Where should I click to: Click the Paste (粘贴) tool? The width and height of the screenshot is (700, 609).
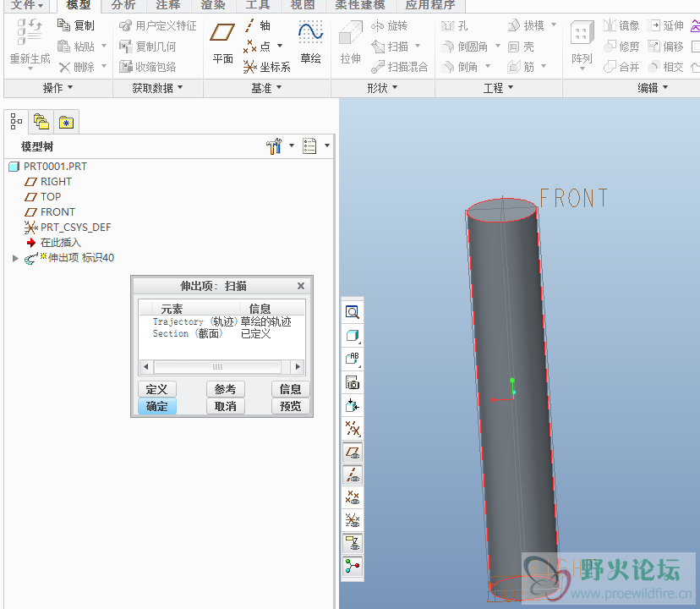[76, 46]
